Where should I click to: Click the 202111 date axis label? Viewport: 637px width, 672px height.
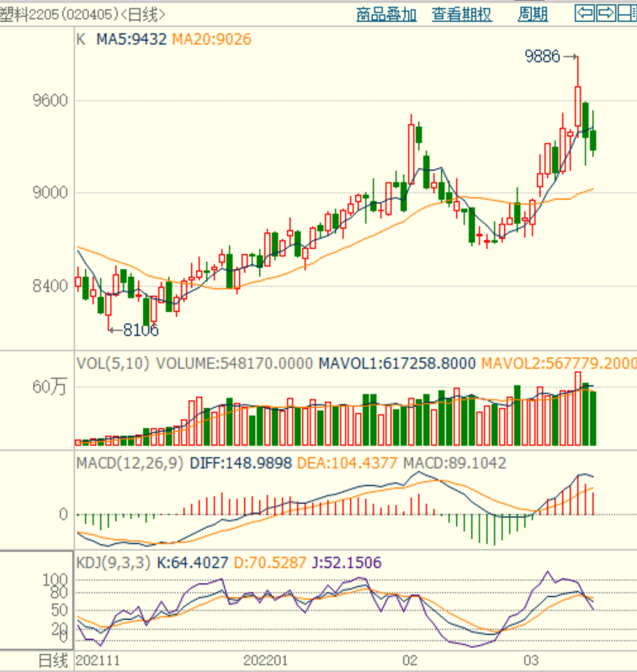98,660
